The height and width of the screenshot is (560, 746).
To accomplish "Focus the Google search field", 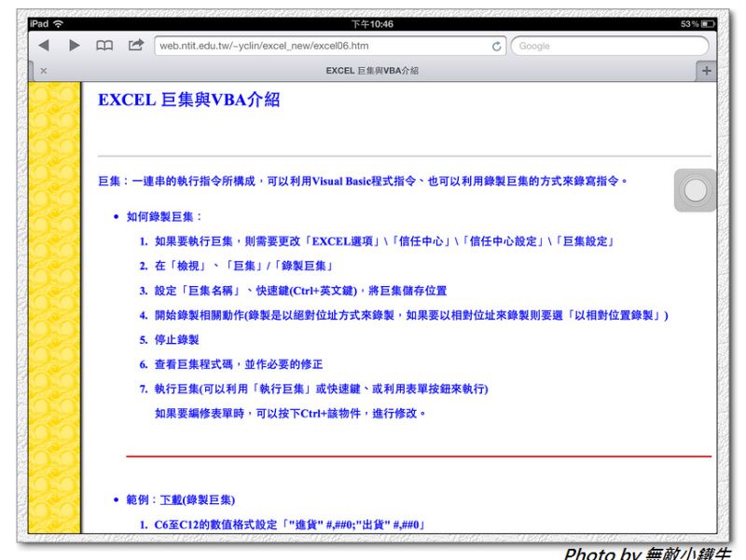I will point(610,46).
